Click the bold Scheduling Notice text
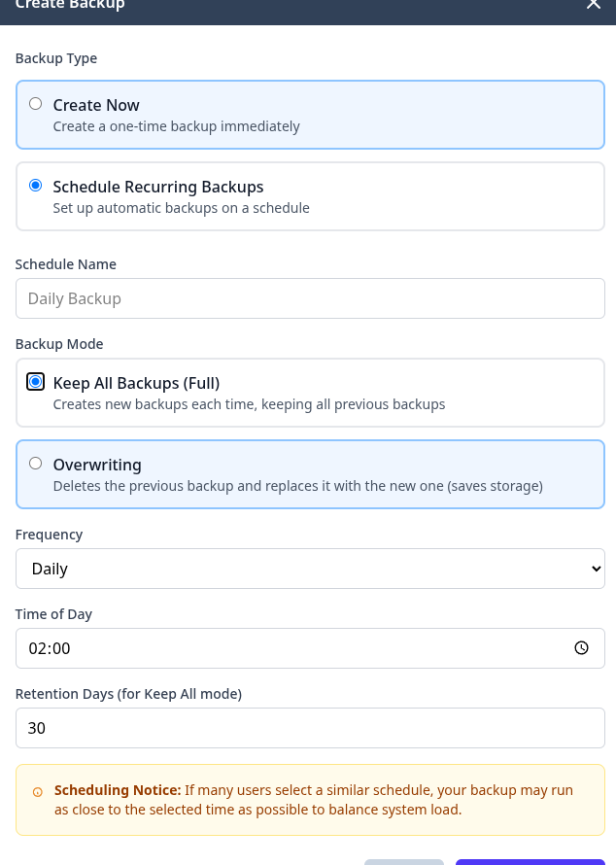The width and height of the screenshot is (616, 865). point(118,790)
